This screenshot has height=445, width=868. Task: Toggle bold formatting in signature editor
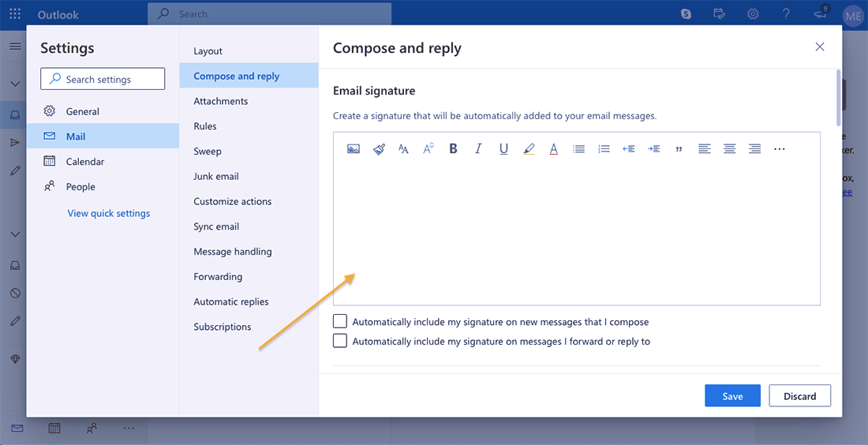[x=453, y=149]
